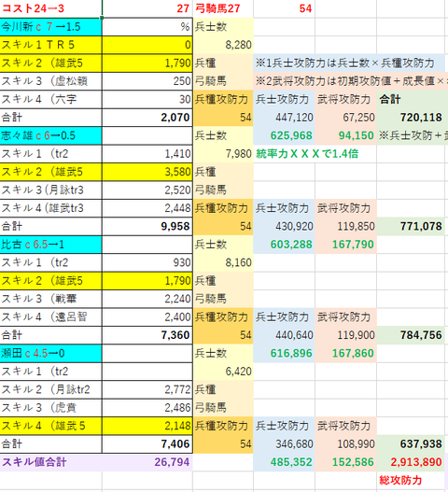448x492 pixels.
Task: Select the green value 616,896
Action: pos(285,354)
